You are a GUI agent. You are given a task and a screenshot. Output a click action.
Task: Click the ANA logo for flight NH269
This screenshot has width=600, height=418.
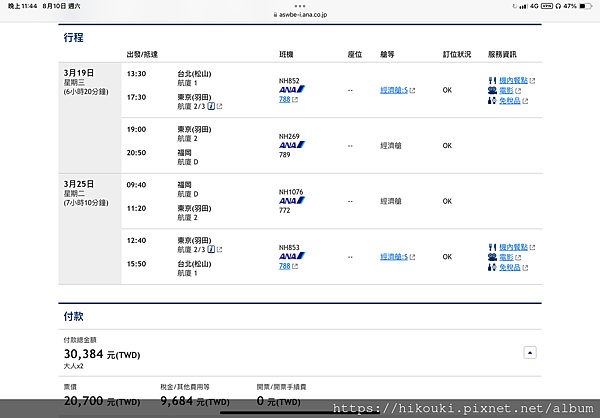[x=292, y=145]
